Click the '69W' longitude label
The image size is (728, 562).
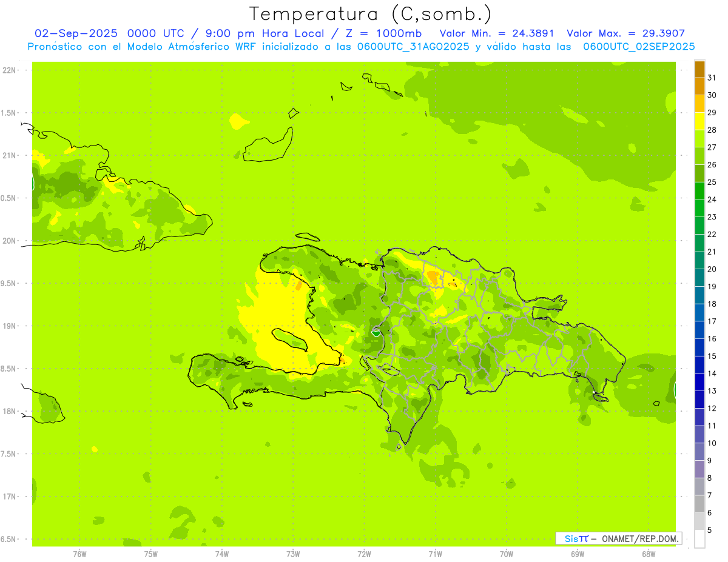(578, 554)
